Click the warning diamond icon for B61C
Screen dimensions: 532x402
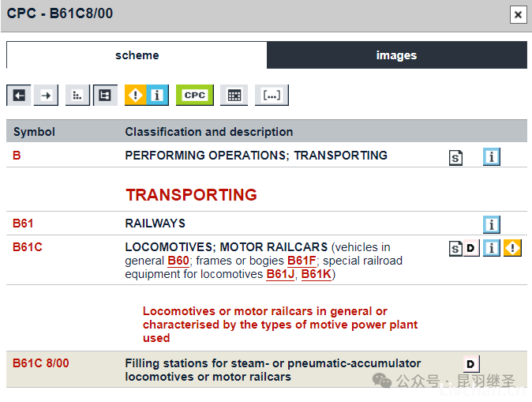tap(512, 248)
